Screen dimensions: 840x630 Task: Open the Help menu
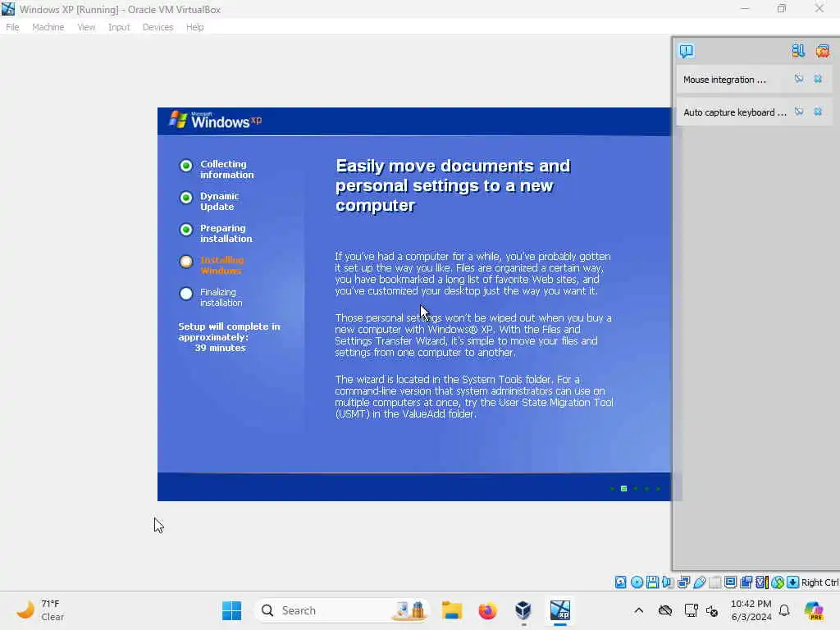point(194,27)
